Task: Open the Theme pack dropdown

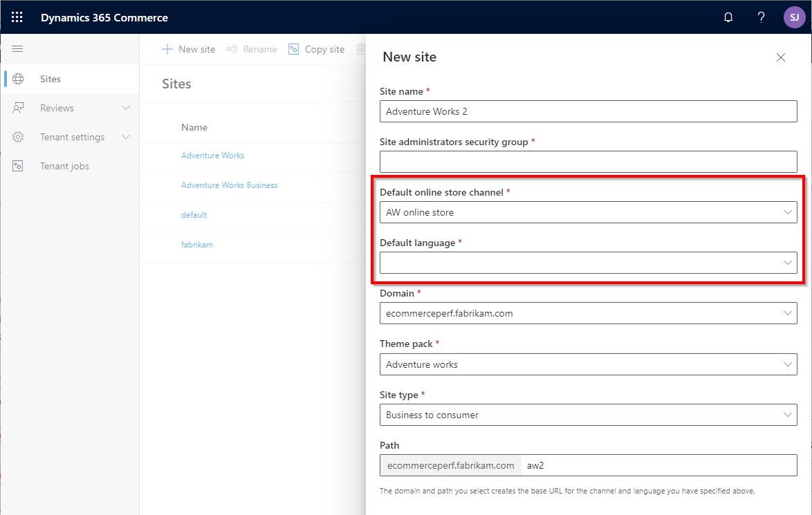Action: 589,364
